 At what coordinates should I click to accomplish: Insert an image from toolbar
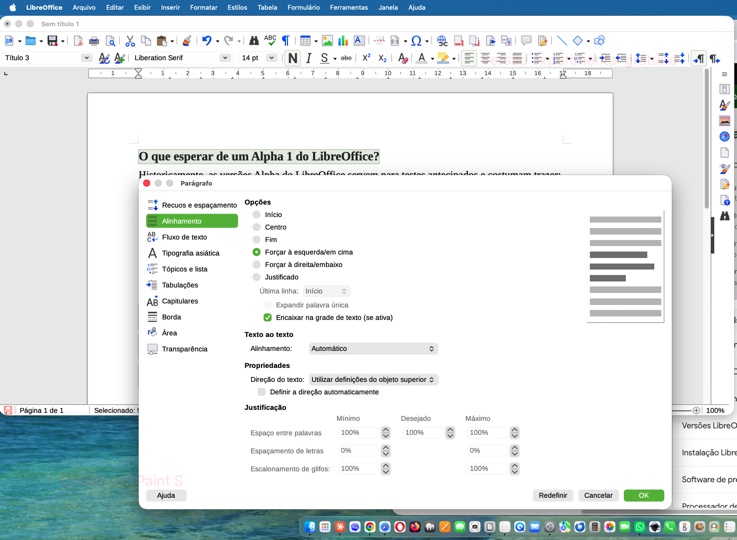pos(327,41)
